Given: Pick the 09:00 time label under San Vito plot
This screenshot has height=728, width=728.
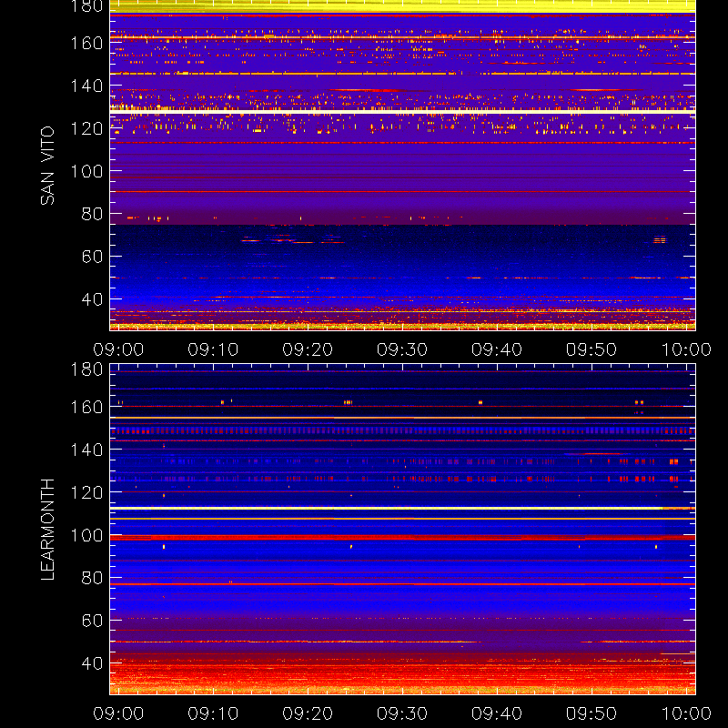Looking at the screenshot, I should [118, 349].
